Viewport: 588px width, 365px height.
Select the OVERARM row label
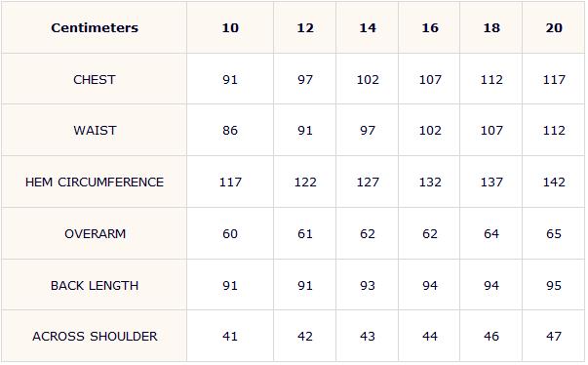tap(95, 233)
